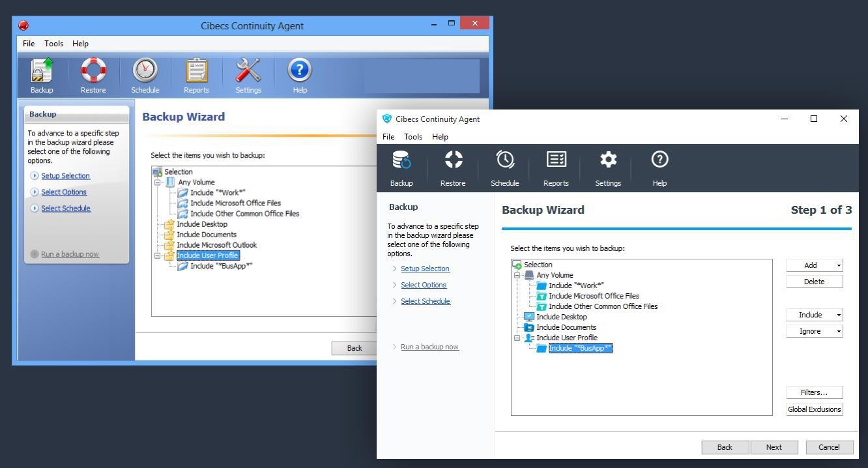Open the File menu in the blue window
Screen dimensions: 868x468
[29, 44]
